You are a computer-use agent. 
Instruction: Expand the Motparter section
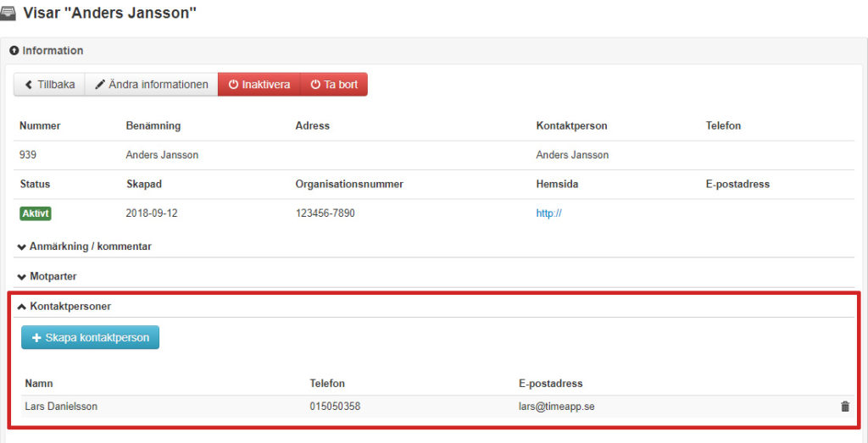pyautogui.click(x=53, y=276)
